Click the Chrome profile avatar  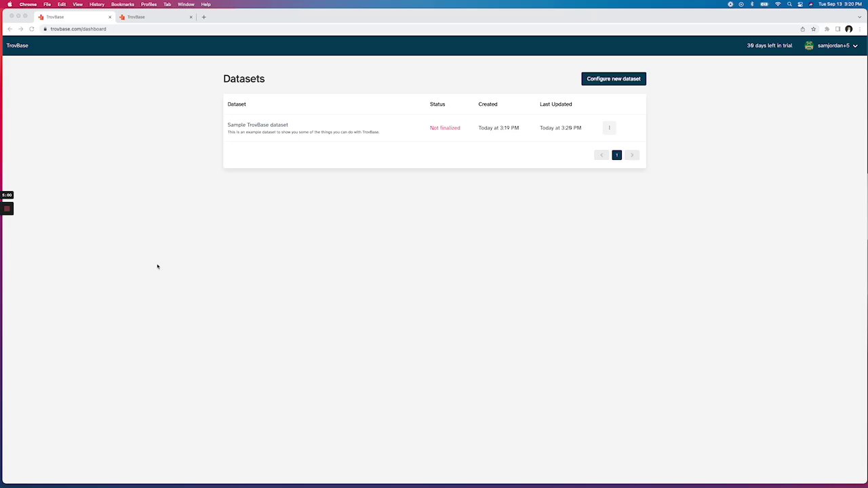pos(848,29)
